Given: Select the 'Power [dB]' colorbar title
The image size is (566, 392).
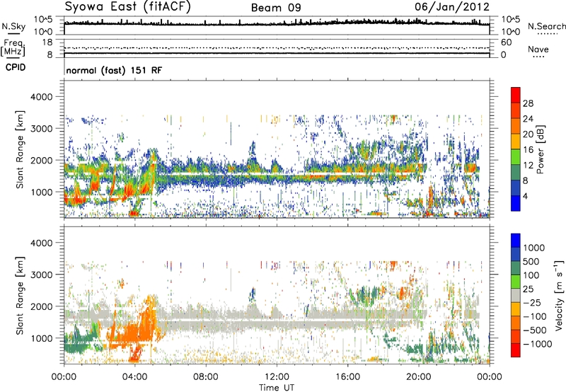Looking at the screenshot, I should point(541,149).
